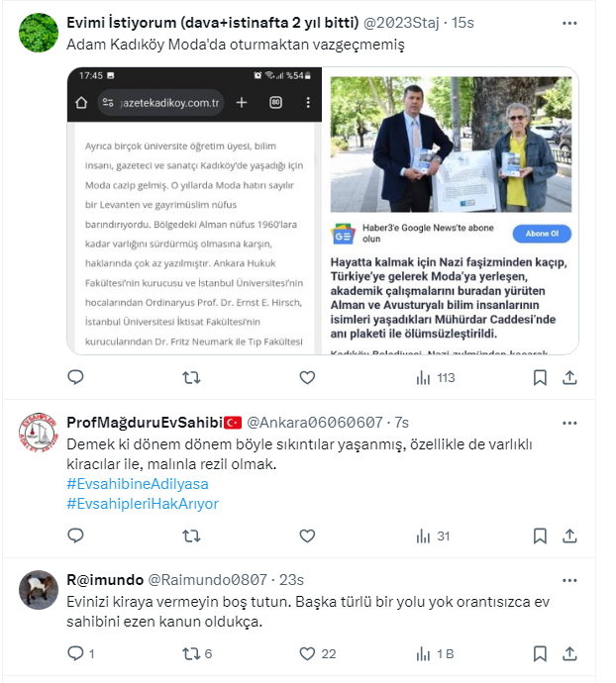Open more options for the ProfMağduruEvSahibi tweet
This screenshot has height=683, width=616.
[x=569, y=423]
